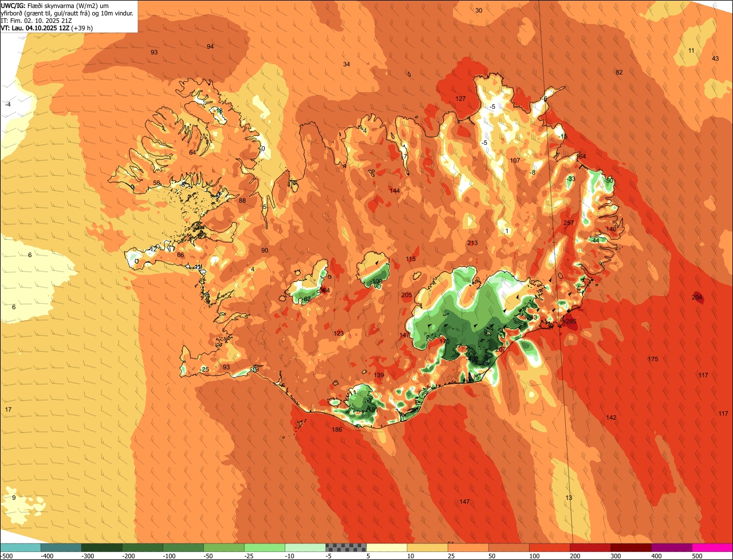Image resolution: width=733 pixels, height=560 pixels.
Task: Click the value 186 off the south coast
Action: pos(337,429)
